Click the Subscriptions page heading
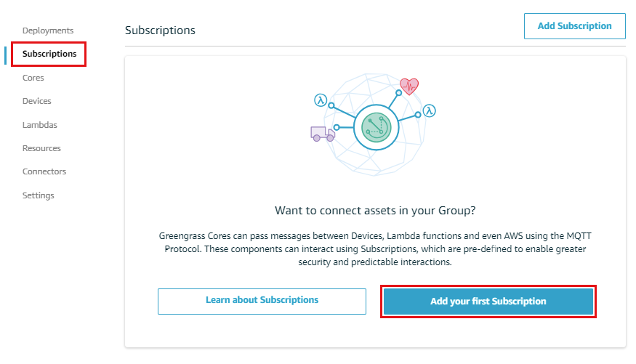Viewport: 636px width, 364px height. pos(160,31)
